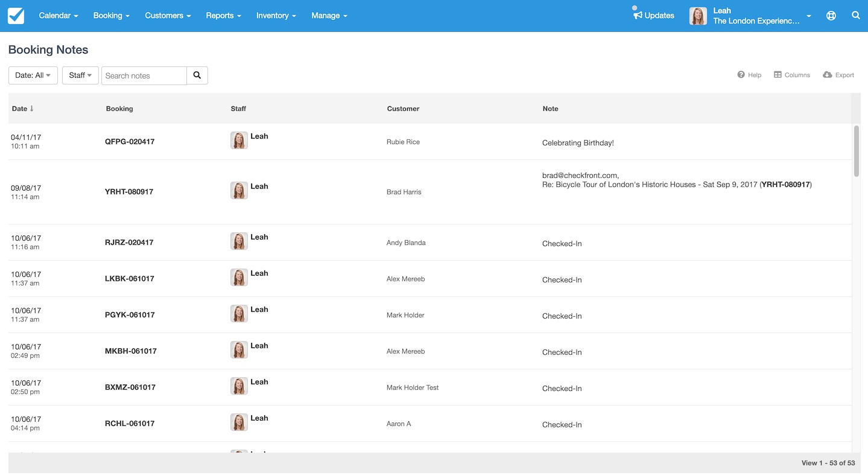Open booking BXMZ-061017
This screenshot has height=475, width=868.
[x=130, y=387]
